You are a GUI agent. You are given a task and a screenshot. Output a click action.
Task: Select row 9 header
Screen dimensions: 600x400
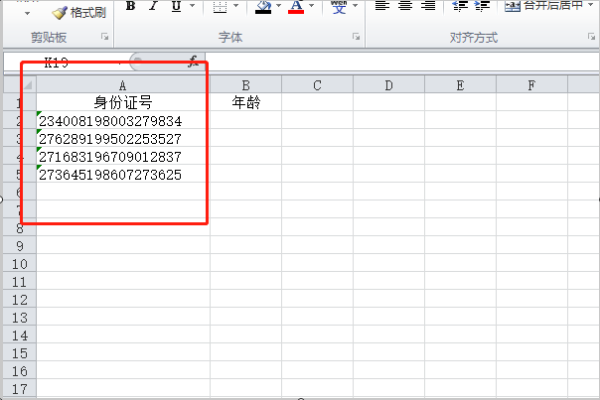pos(20,246)
